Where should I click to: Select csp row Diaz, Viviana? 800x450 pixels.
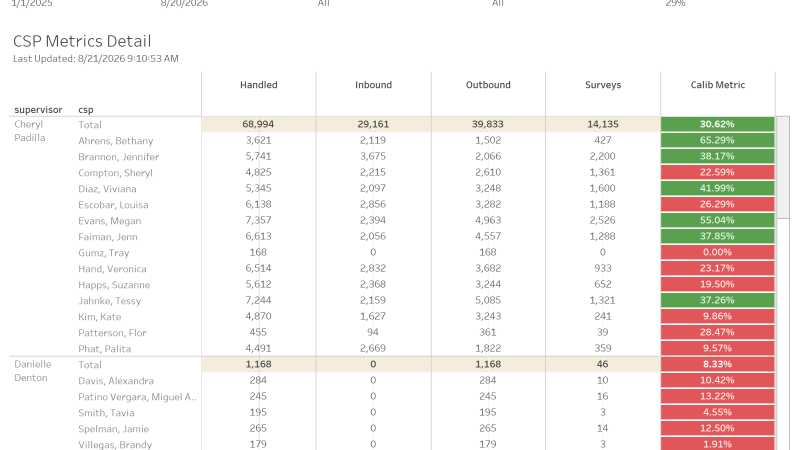[x=107, y=189]
